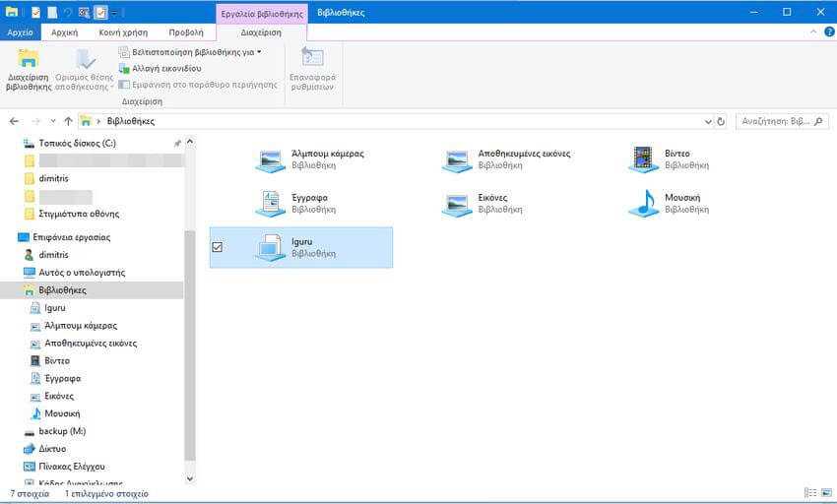Click Επαναφορά ρυθμίσεων in the ribbon

coord(312,69)
